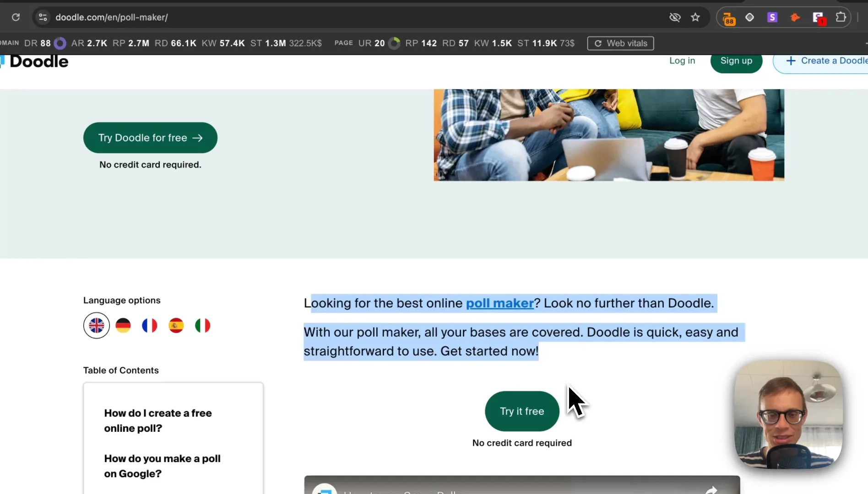
Task: Open the extension with the red notification badge
Action: coord(819,18)
